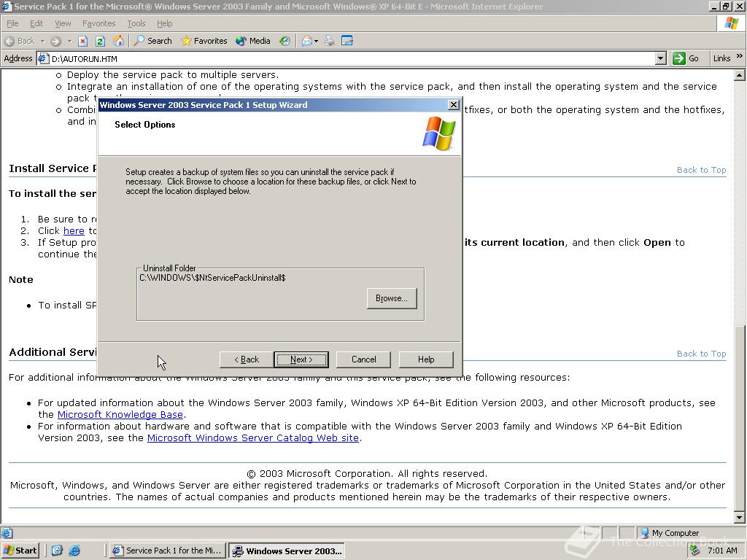Open the Favorites menu
This screenshot has height=560, width=747.
[x=99, y=23]
